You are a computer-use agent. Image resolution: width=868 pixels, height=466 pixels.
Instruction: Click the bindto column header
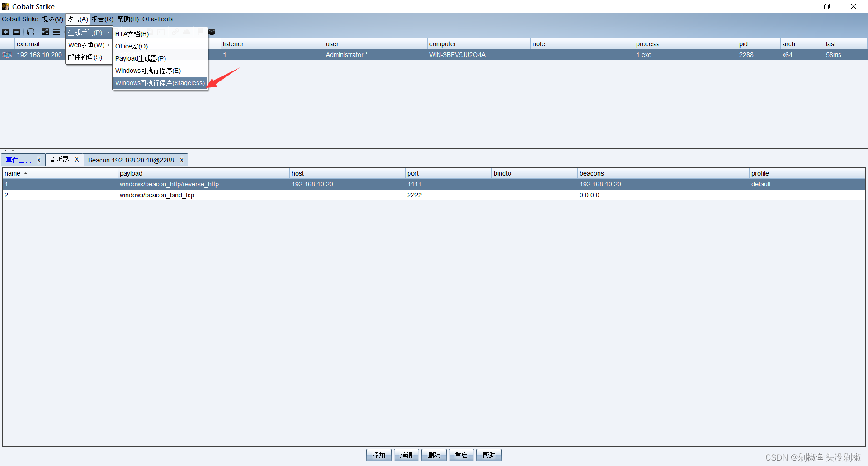point(534,173)
